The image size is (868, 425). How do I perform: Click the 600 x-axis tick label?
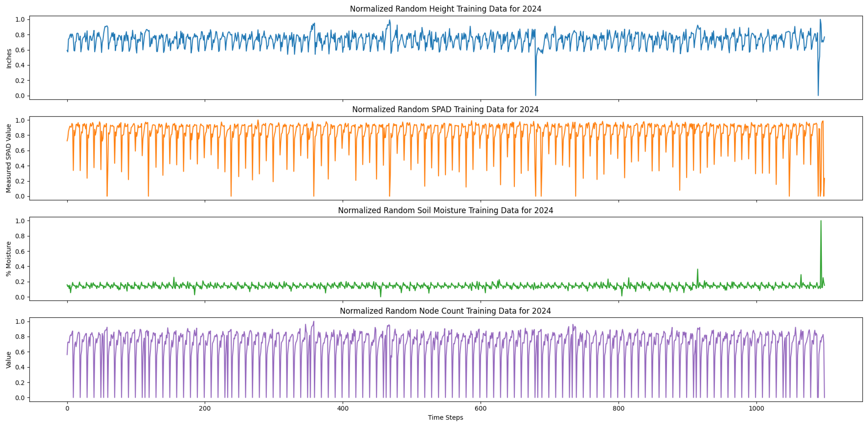coord(480,408)
